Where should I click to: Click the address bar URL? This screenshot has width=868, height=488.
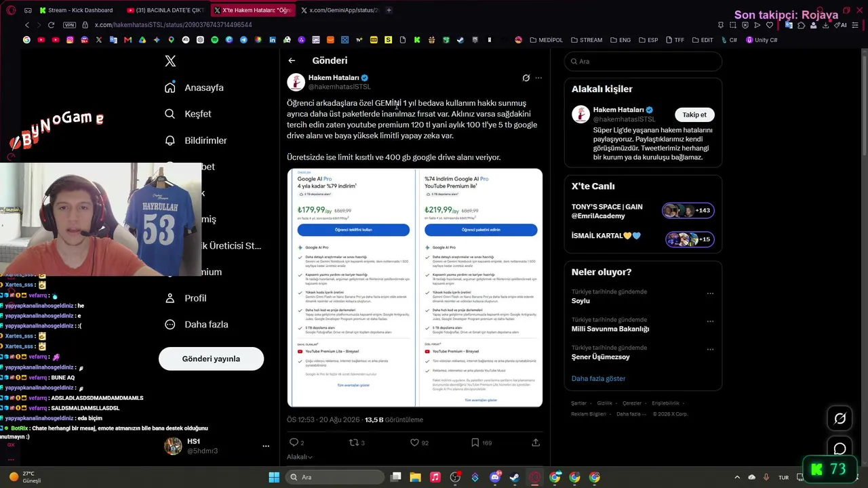[173, 25]
